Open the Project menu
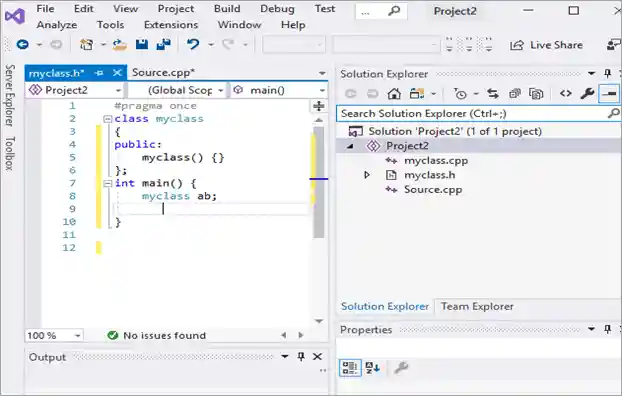Screen dimensions: 622x396 (176, 9)
